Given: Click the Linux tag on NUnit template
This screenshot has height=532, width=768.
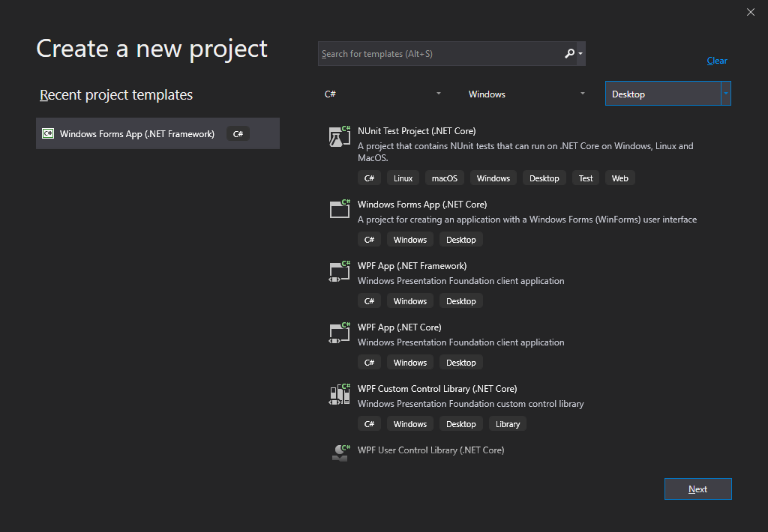Looking at the screenshot, I should pos(403,178).
